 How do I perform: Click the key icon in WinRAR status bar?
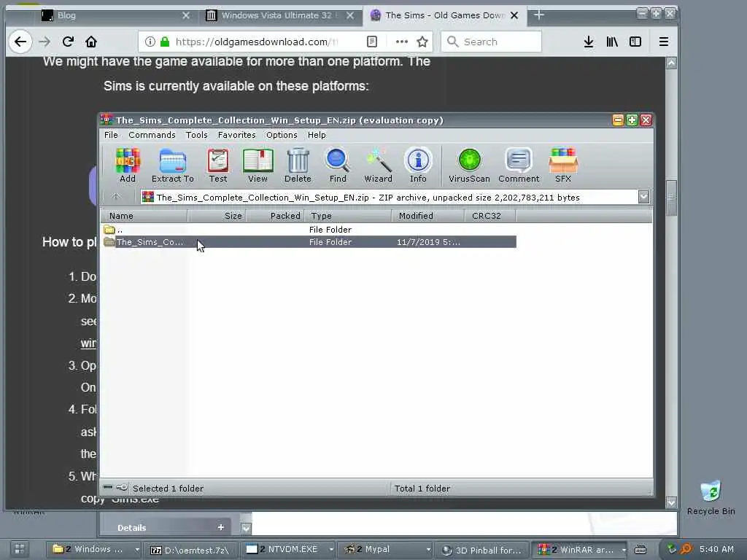point(122,488)
